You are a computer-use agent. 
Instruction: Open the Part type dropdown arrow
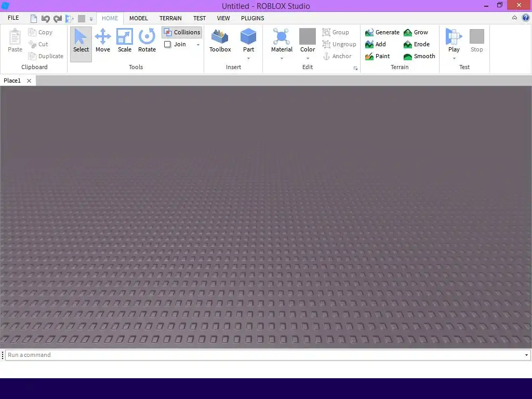point(248,58)
